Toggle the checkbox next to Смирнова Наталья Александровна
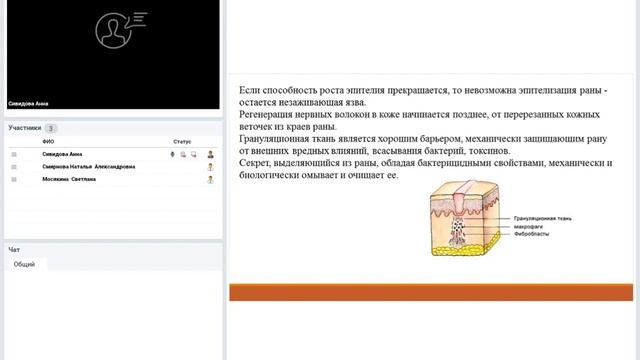 [14, 167]
